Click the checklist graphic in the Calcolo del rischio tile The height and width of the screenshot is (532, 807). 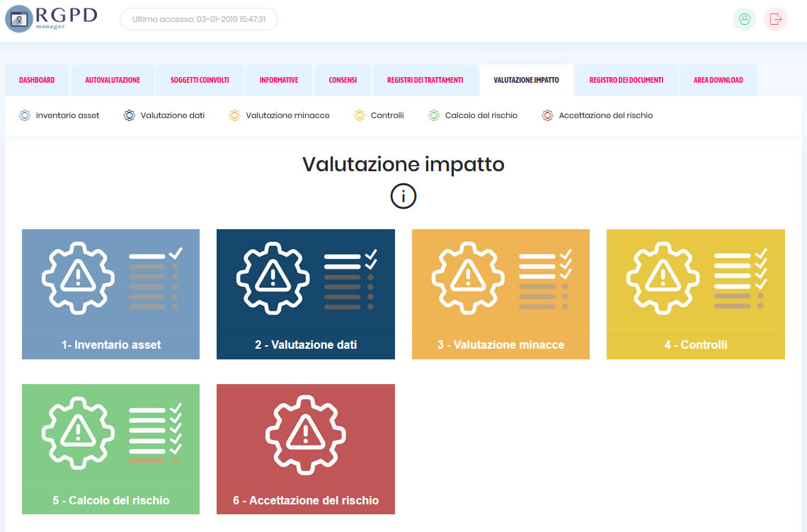[156, 433]
